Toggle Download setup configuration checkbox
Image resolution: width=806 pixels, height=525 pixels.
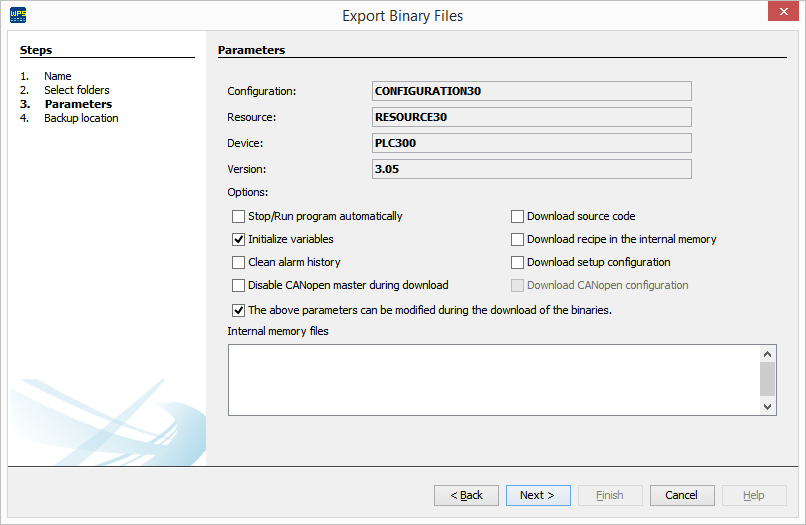517,262
